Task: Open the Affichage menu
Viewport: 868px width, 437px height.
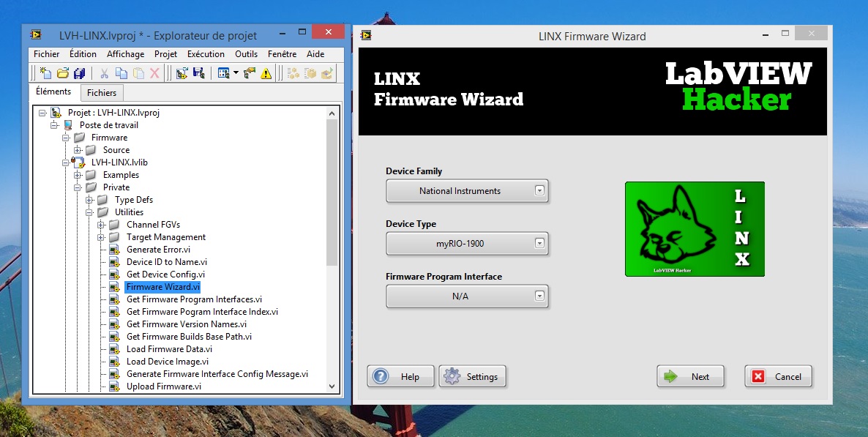Action: tap(126, 53)
